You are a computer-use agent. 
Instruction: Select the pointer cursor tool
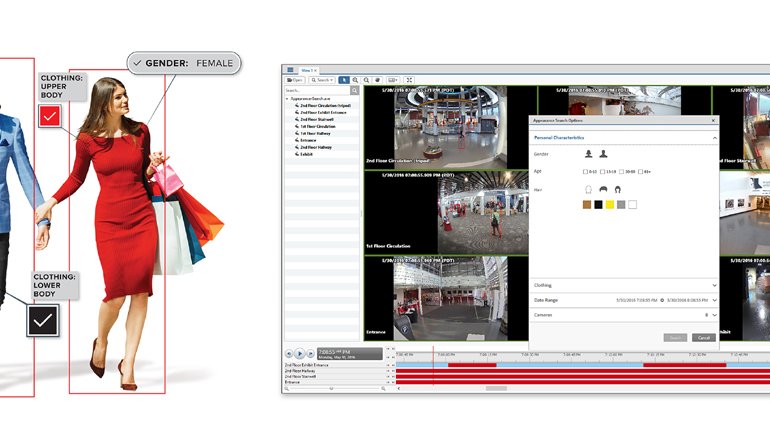(343, 79)
